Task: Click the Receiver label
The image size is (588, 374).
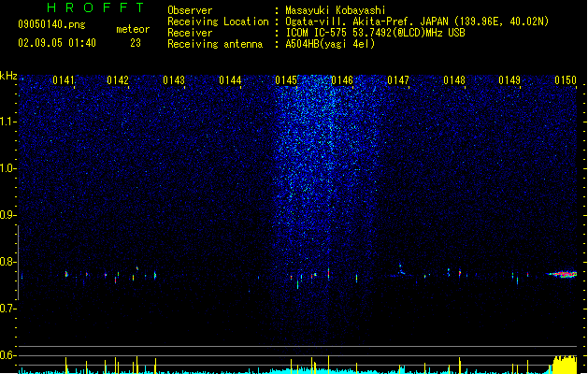Action: click(x=190, y=33)
